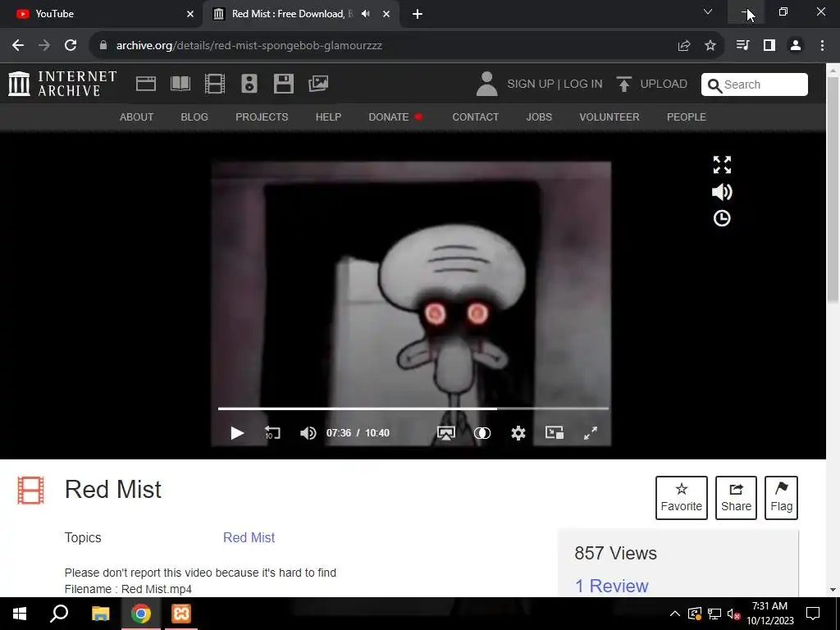The width and height of the screenshot is (840, 630).
Task: Go back to the previous page
Action: tap(18, 46)
